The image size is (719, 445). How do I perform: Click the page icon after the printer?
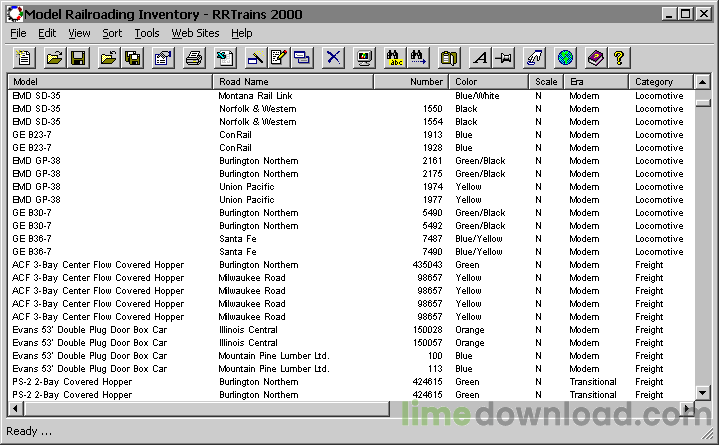click(225, 58)
